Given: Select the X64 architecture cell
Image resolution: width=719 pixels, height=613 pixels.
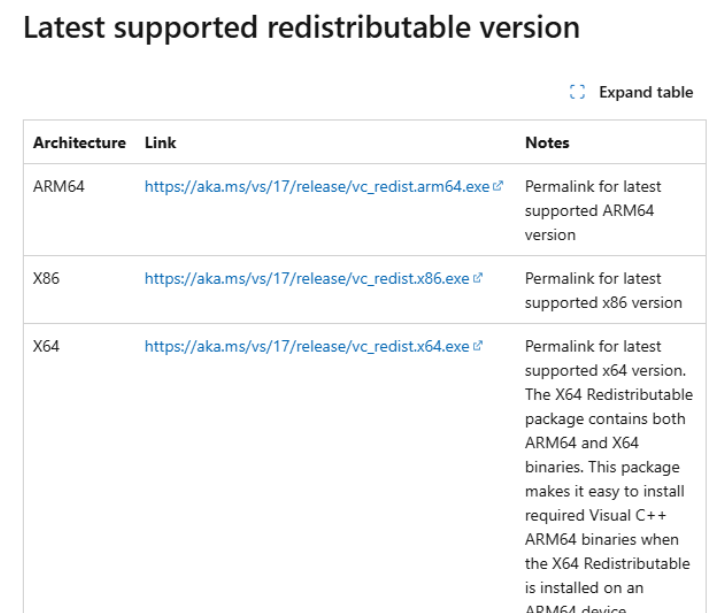Looking at the screenshot, I should [46, 347].
